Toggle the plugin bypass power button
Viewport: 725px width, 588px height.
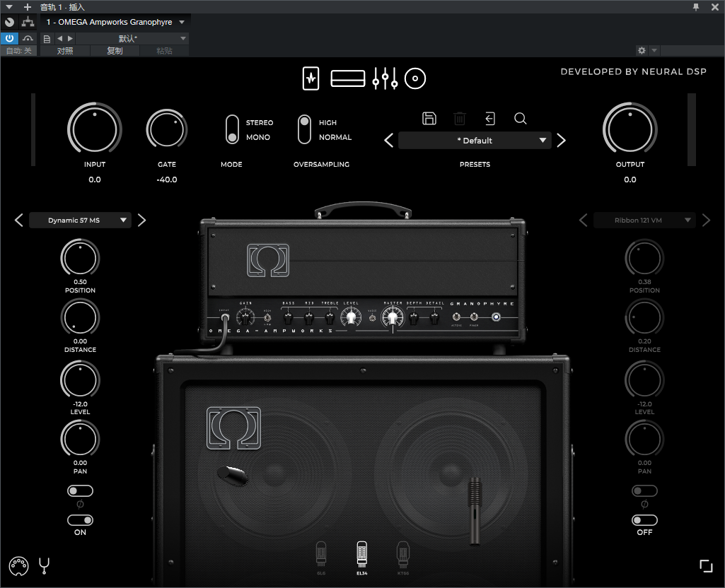pyautogui.click(x=9, y=38)
